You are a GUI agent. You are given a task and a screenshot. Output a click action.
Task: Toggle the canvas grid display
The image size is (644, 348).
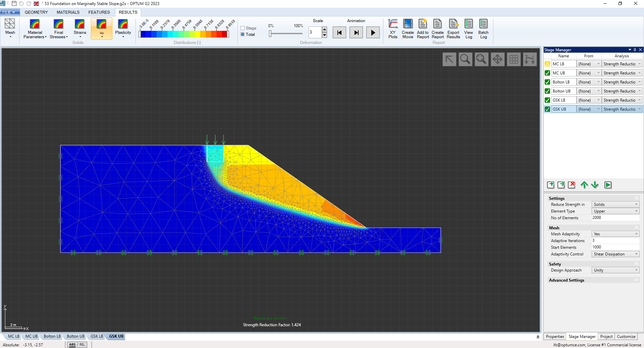pyautogui.click(x=514, y=59)
